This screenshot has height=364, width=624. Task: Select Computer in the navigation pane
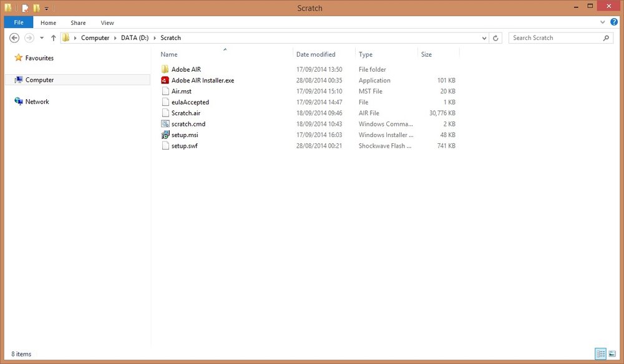39,80
